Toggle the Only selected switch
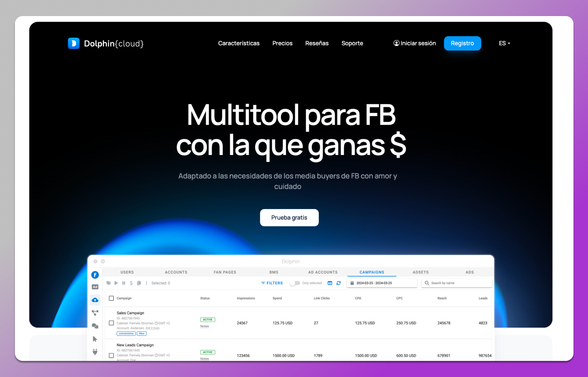This screenshot has width=588, height=377. coord(295,283)
